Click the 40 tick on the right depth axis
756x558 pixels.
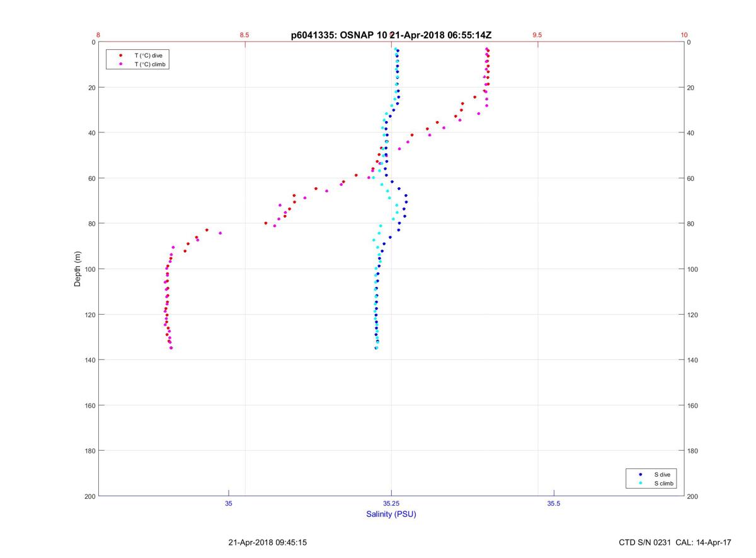coord(691,133)
